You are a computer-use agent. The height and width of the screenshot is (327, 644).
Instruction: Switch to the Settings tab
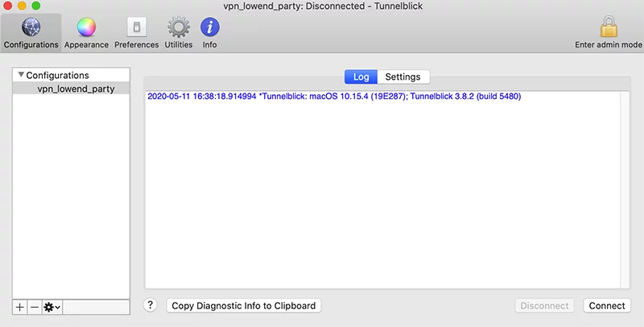pyautogui.click(x=403, y=77)
